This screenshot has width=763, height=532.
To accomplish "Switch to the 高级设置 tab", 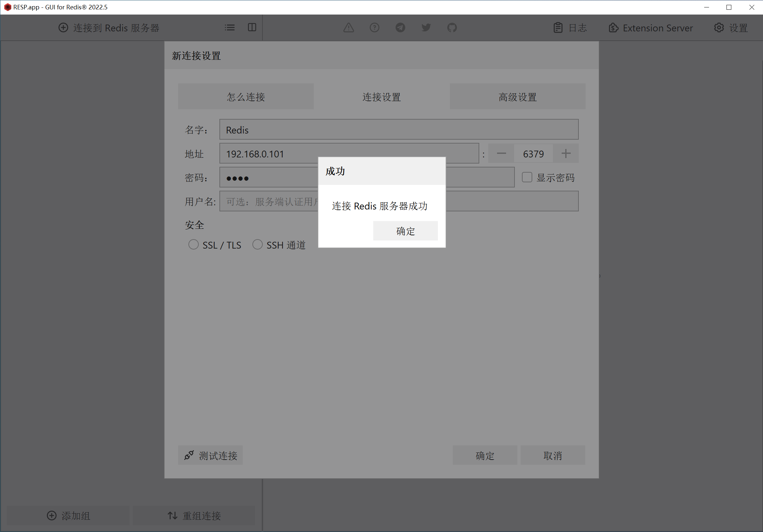I will [517, 97].
